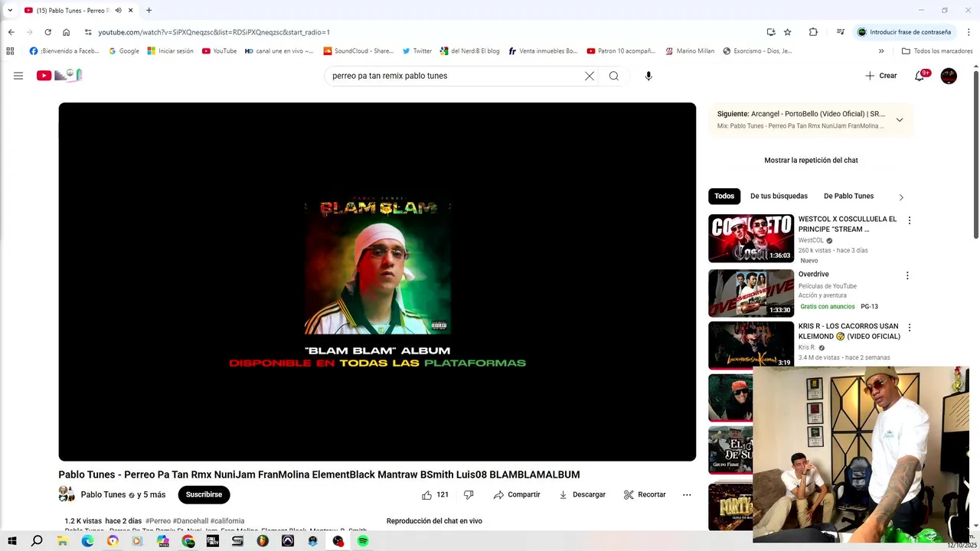Open KRIS R LOS CACORROS thumbnail

point(750,345)
